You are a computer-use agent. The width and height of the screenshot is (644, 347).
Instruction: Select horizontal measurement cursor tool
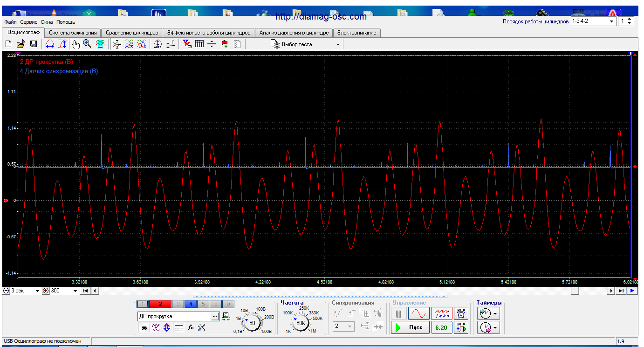point(50,44)
